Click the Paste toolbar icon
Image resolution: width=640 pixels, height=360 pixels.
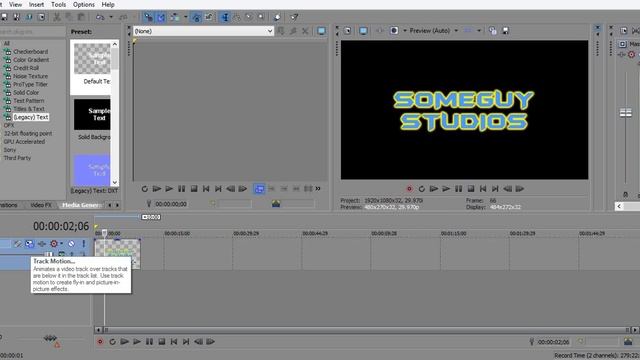coord(81,17)
